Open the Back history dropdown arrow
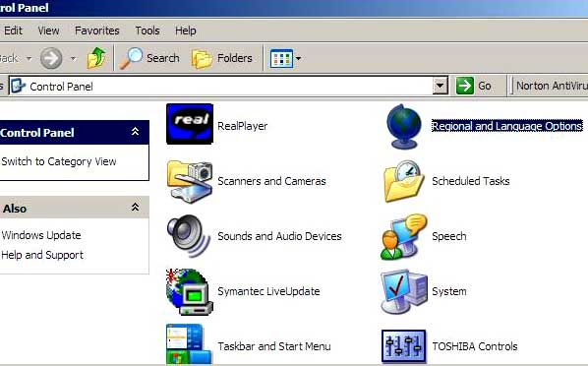588x366 pixels. click(x=29, y=58)
